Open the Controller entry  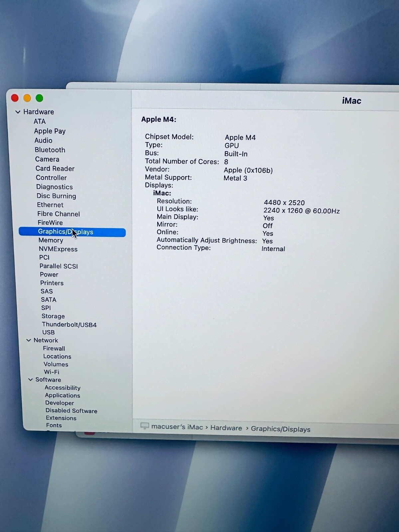coord(51,178)
